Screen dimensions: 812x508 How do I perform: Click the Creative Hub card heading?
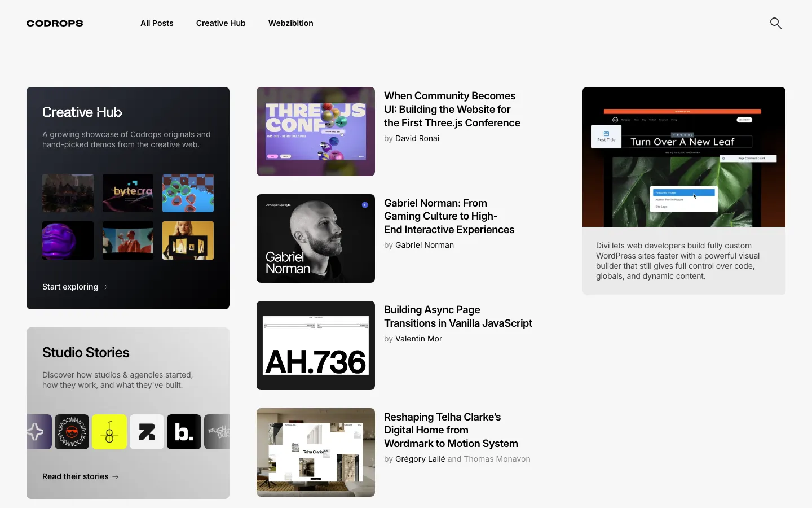(x=82, y=112)
